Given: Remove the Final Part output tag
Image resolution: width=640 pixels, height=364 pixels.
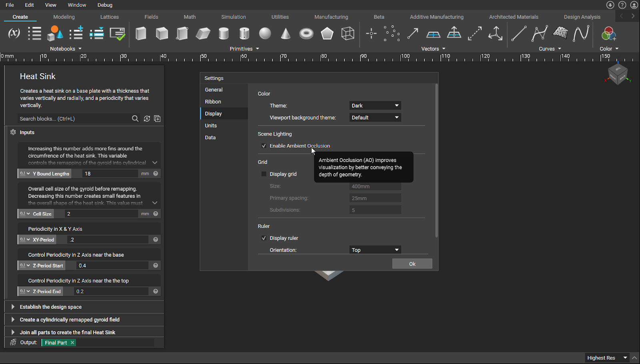Looking at the screenshot, I should tap(72, 343).
